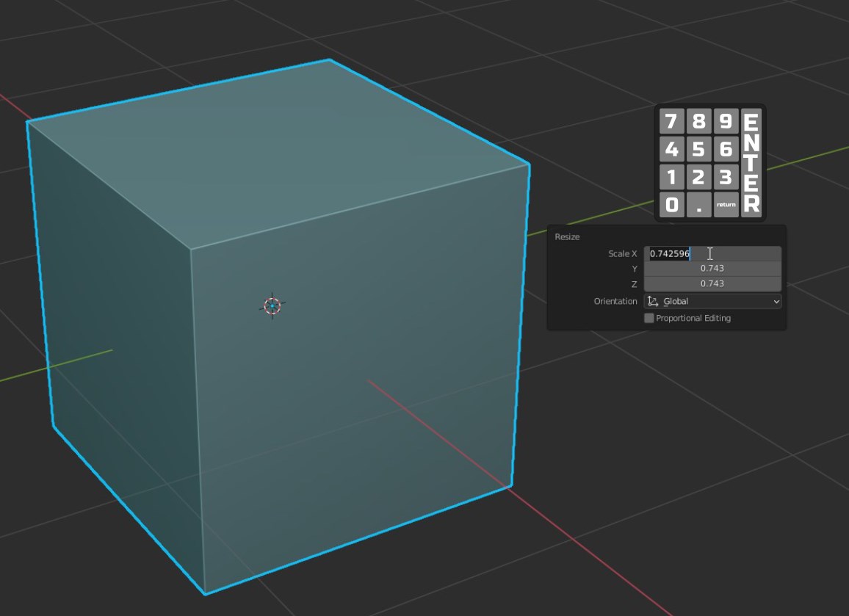Open the Orientation Global dropdown
Screen dimensions: 849x616
(x=712, y=302)
